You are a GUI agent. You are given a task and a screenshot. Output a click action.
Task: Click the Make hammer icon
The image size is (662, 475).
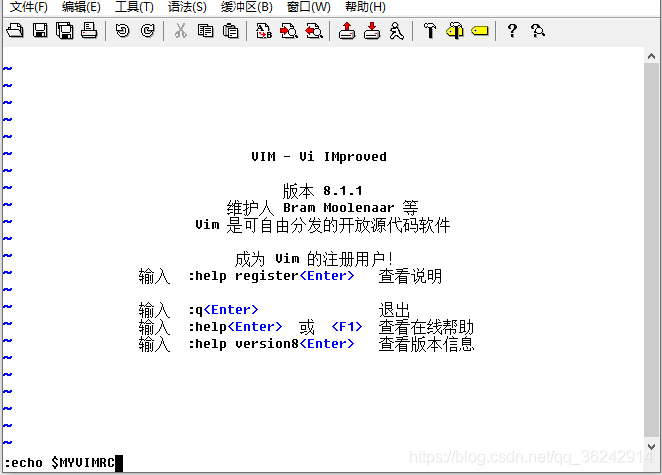pos(430,31)
